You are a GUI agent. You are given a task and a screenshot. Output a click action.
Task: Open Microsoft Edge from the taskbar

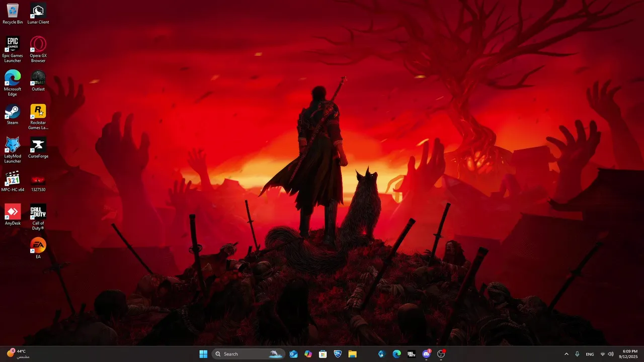click(x=396, y=354)
